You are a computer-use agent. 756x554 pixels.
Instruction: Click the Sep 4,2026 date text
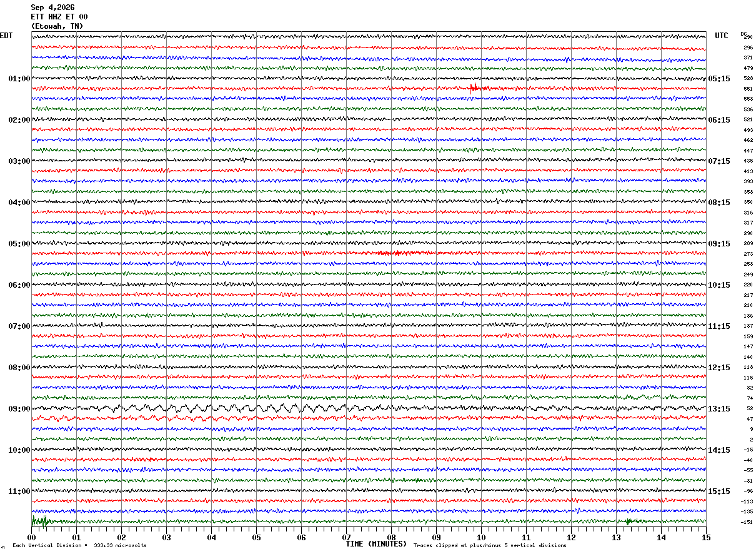tap(52, 8)
